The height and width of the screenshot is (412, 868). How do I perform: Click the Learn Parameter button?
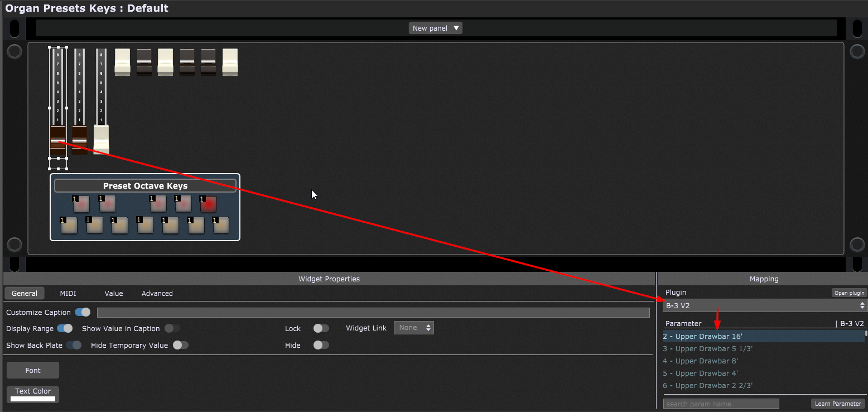837,404
